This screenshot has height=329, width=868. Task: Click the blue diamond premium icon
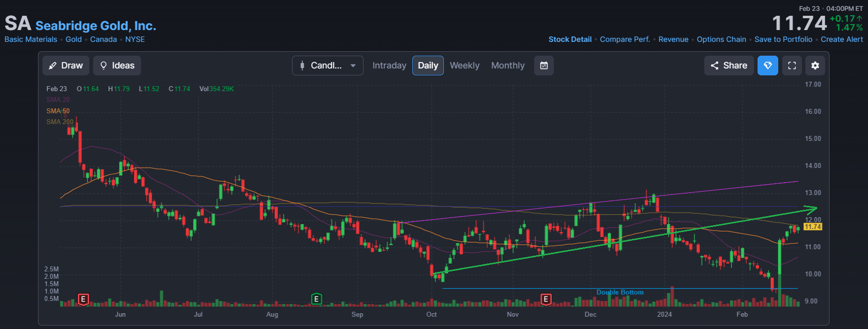[768, 66]
